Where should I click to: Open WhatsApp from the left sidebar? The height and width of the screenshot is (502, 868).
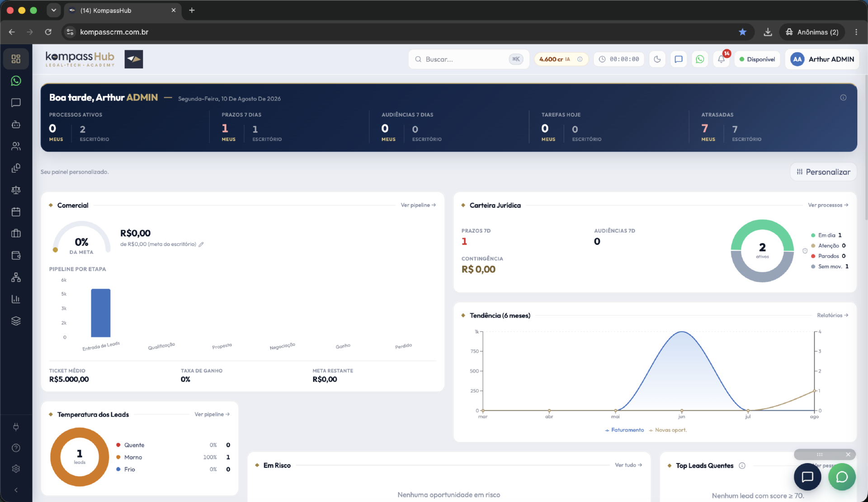(x=16, y=81)
